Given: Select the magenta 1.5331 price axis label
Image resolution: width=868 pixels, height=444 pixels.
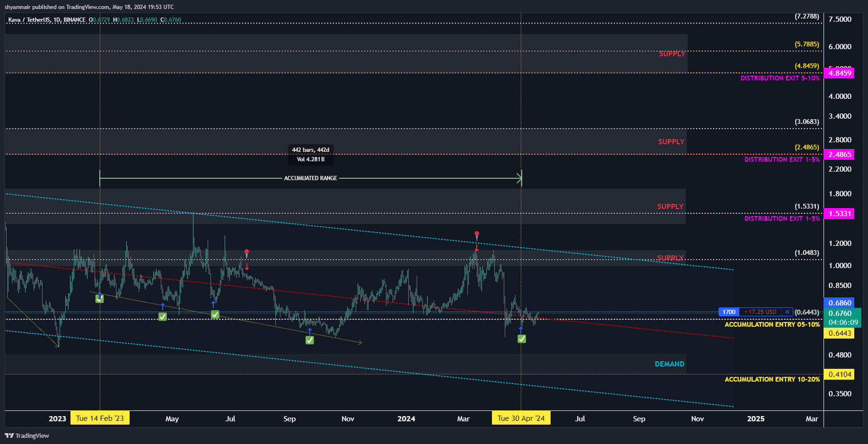Looking at the screenshot, I should [x=839, y=214].
